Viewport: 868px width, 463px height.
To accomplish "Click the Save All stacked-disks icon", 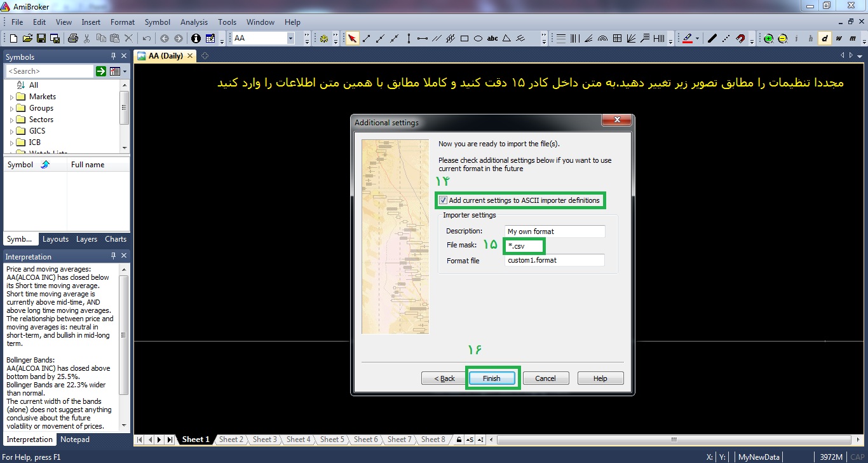I will click(x=55, y=39).
